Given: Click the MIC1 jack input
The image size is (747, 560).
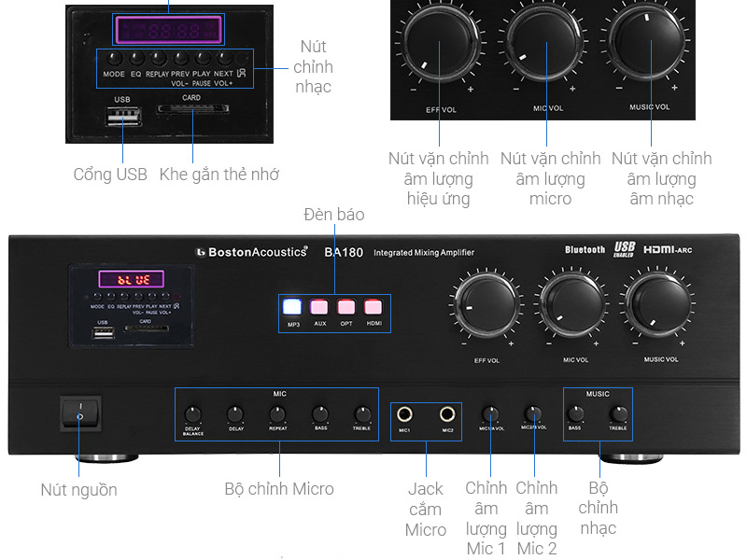Looking at the screenshot, I should pyautogui.click(x=406, y=414).
